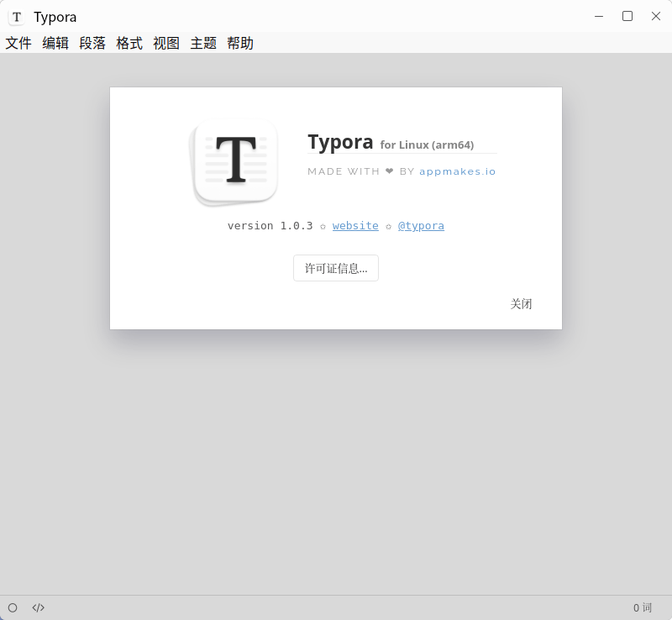Open the 文件 menu
Screen dimensions: 672x620
[18, 43]
